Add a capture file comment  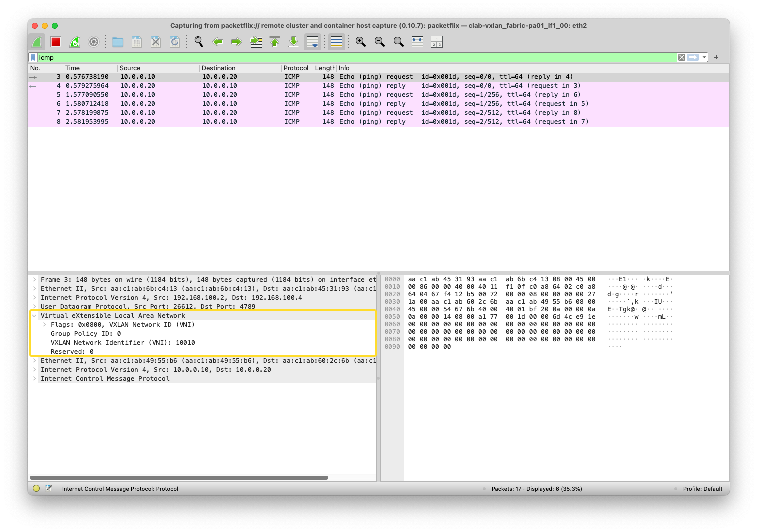[48, 489]
